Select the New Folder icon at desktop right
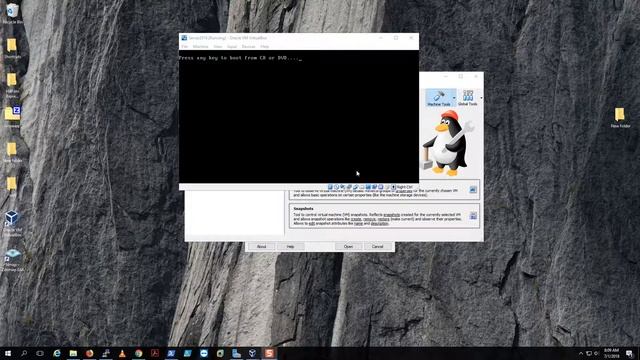The image size is (640, 360). click(620, 118)
